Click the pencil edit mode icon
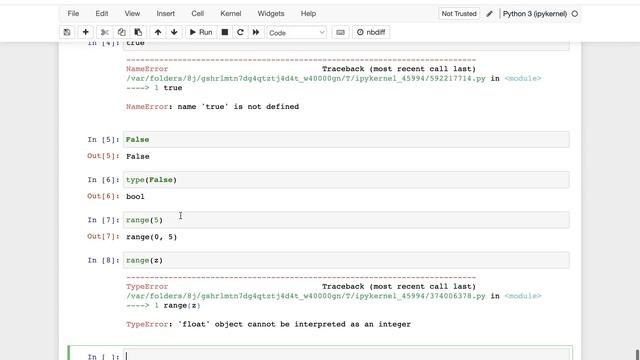 click(x=489, y=13)
